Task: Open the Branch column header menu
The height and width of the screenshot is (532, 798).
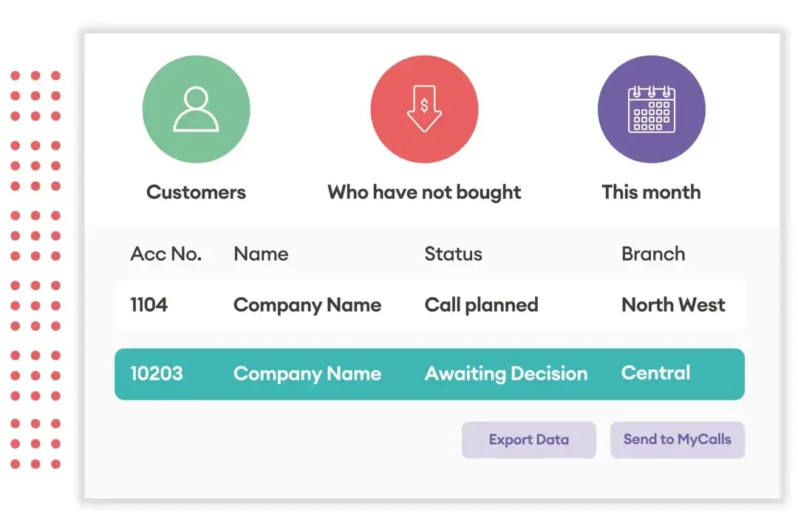Action: pyautogui.click(x=652, y=253)
